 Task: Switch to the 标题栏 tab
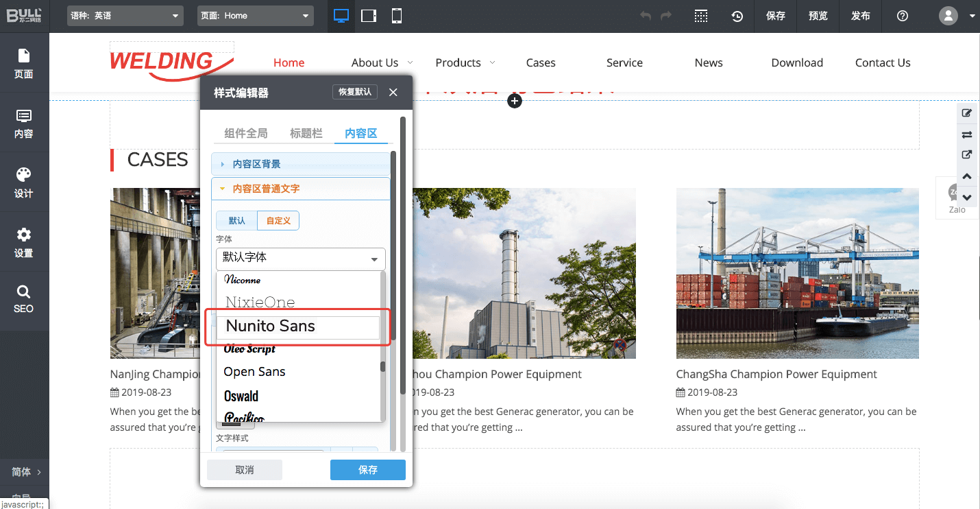pos(306,133)
